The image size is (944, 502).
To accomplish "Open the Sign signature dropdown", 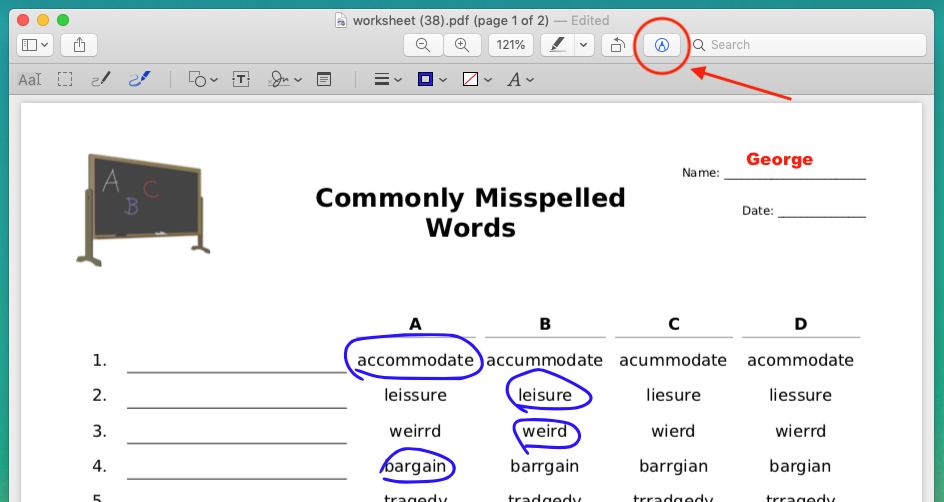I will click(285, 79).
